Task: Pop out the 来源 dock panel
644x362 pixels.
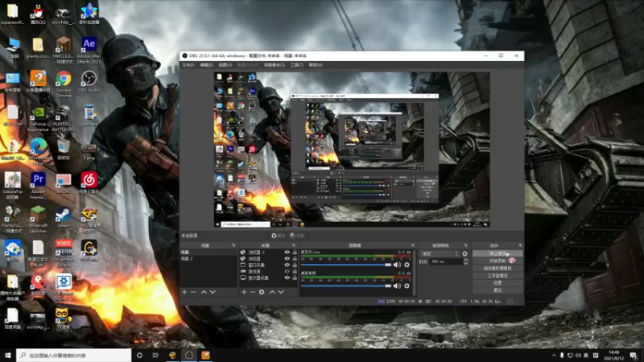Action: pos(293,245)
